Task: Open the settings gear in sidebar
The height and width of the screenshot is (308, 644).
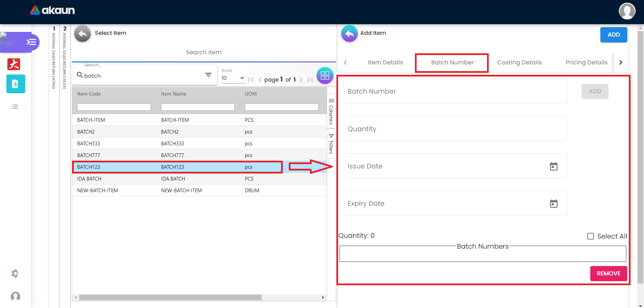Action: (x=15, y=273)
